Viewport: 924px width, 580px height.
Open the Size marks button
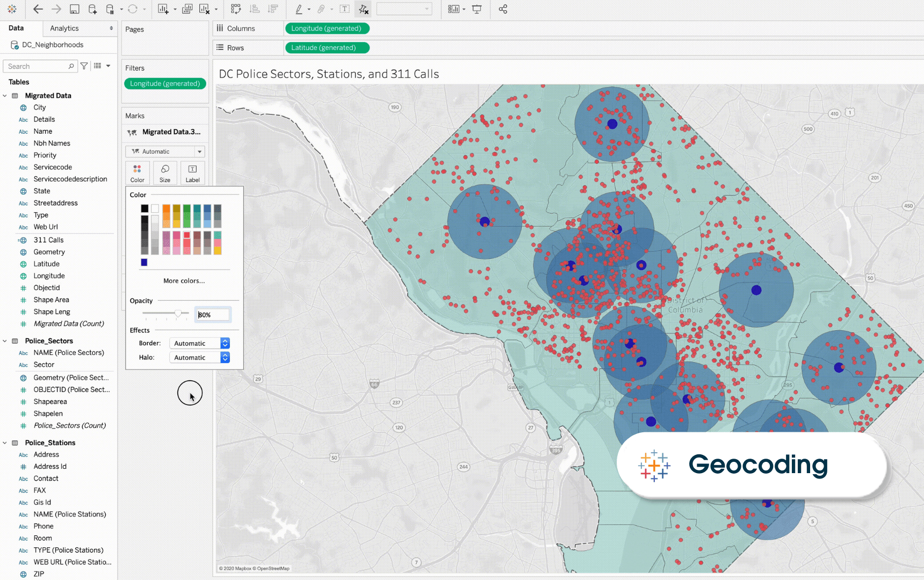point(165,173)
